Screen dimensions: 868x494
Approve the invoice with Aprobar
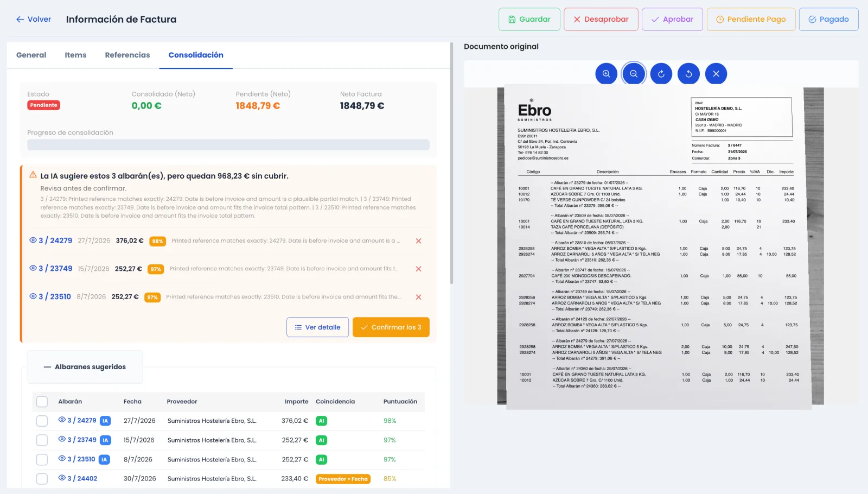click(x=672, y=19)
